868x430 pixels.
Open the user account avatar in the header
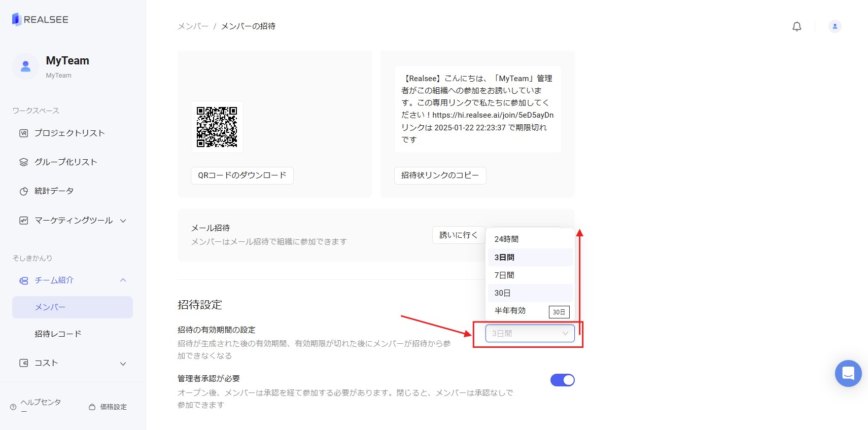click(x=835, y=26)
